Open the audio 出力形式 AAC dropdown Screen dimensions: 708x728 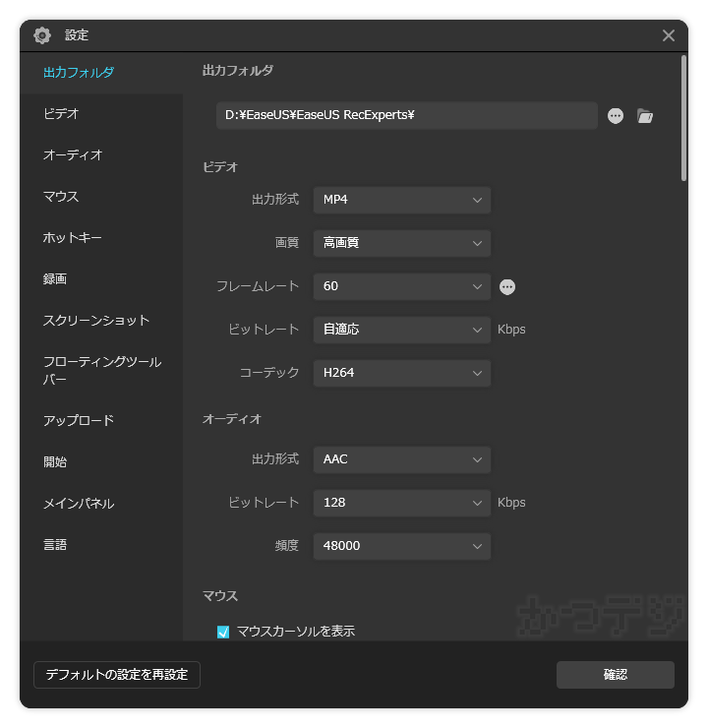coord(402,459)
